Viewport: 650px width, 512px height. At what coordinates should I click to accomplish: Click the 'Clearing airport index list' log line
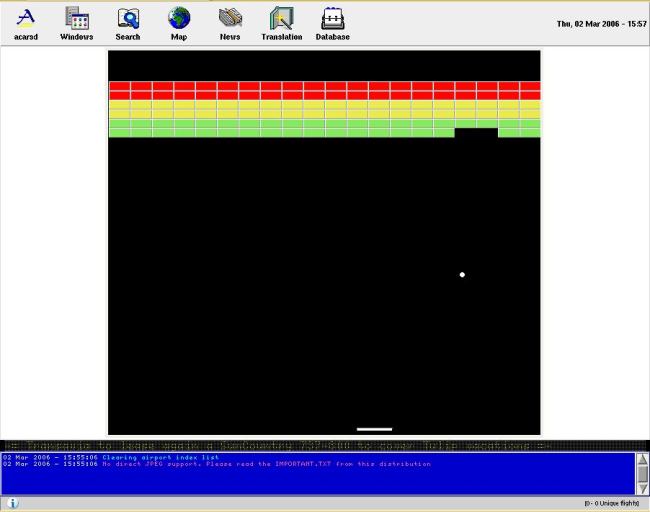pos(111,457)
